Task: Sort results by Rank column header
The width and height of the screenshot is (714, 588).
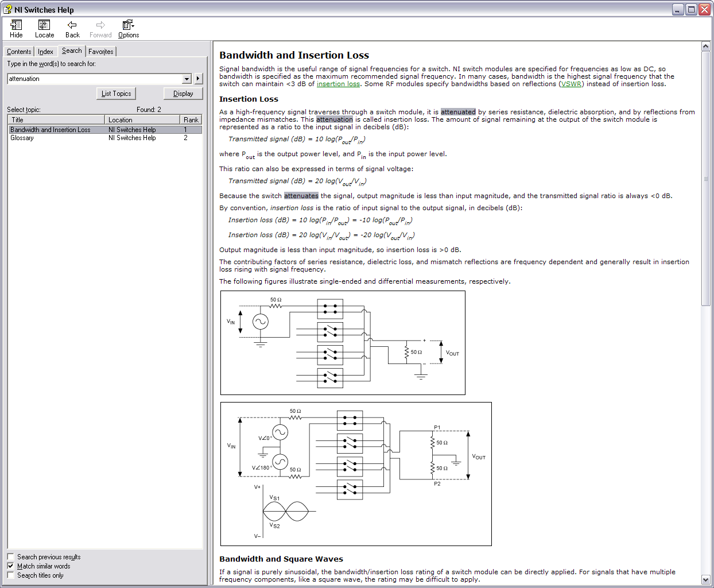Action: [191, 119]
